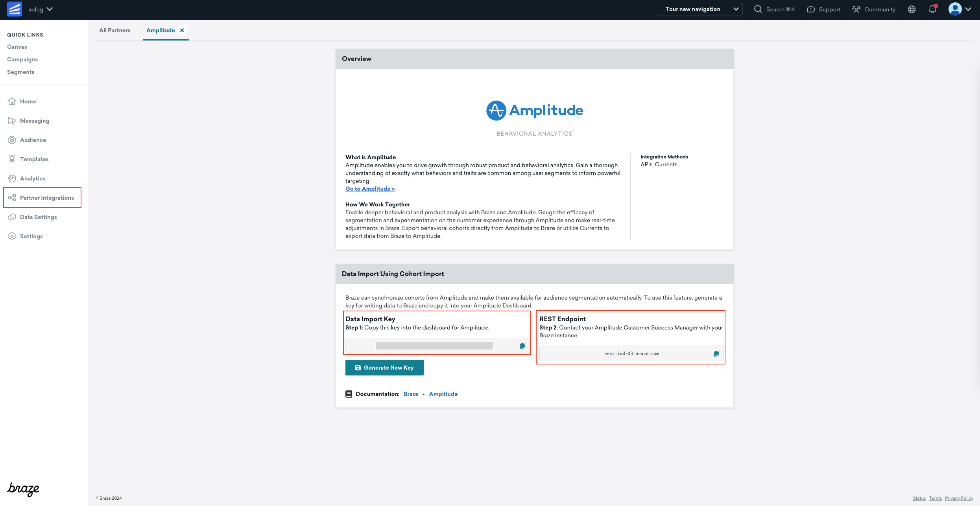Click the Documentation book icon
980x506 pixels.
click(349, 394)
